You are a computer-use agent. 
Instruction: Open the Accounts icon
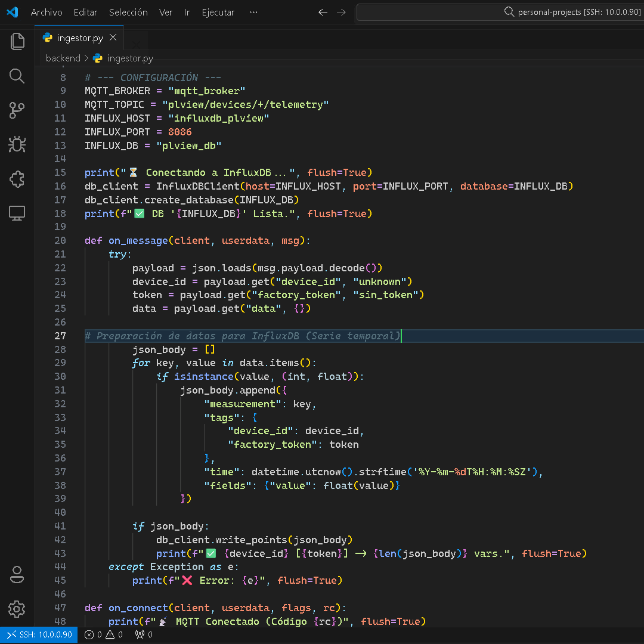pos(17,575)
